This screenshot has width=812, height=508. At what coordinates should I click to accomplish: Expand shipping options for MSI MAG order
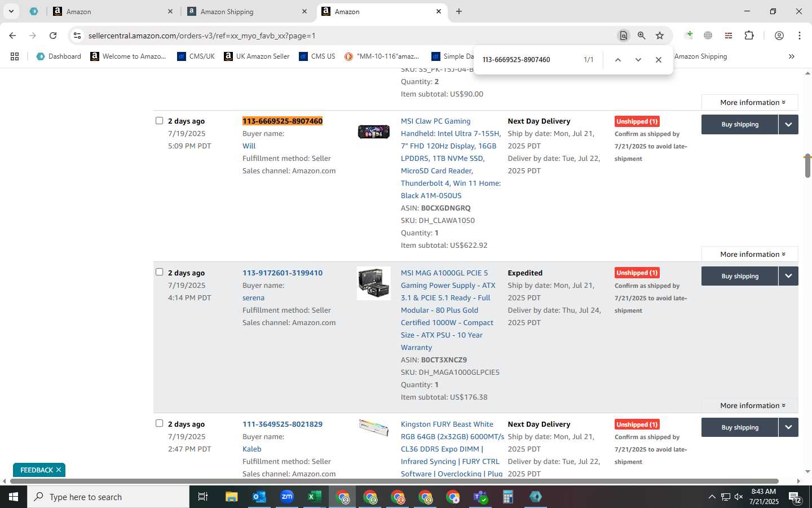coord(788,277)
